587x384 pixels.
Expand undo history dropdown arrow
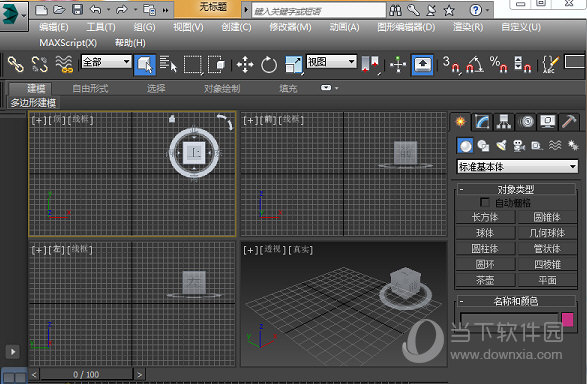(x=109, y=10)
